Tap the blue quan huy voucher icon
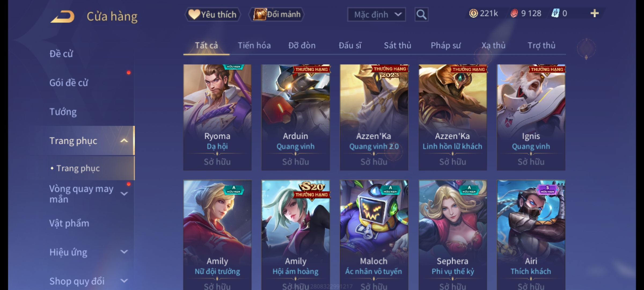 tap(555, 13)
